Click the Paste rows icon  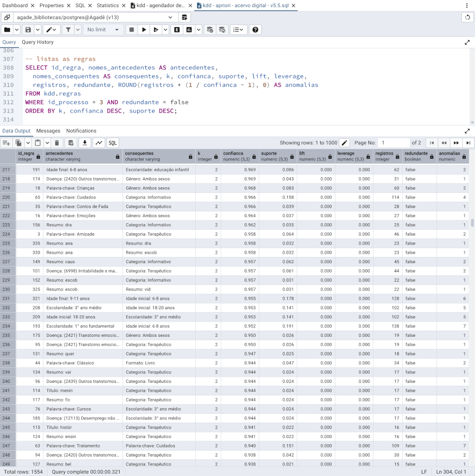pyautogui.click(x=38, y=143)
